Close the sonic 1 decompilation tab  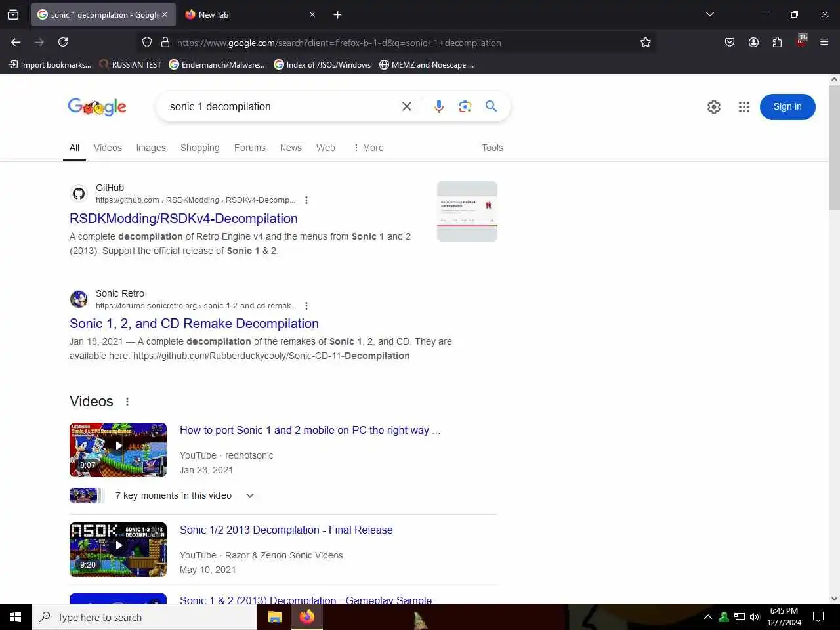[x=165, y=14]
